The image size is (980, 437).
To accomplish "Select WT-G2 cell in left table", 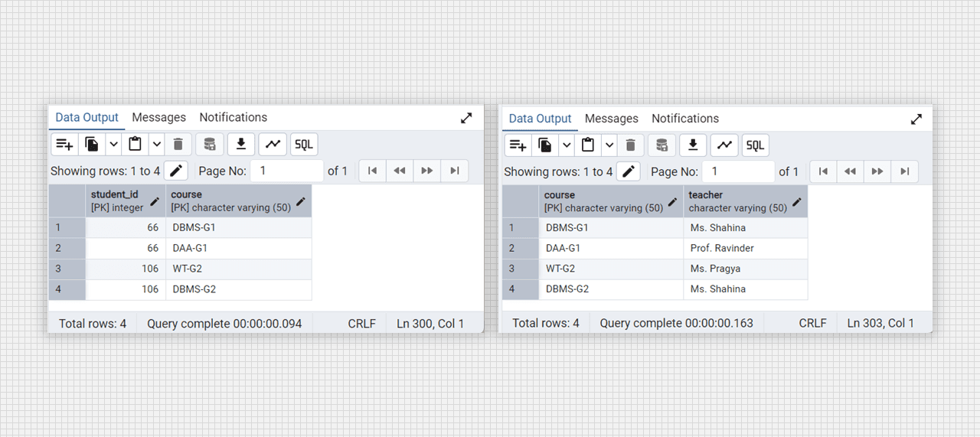I will tap(239, 269).
